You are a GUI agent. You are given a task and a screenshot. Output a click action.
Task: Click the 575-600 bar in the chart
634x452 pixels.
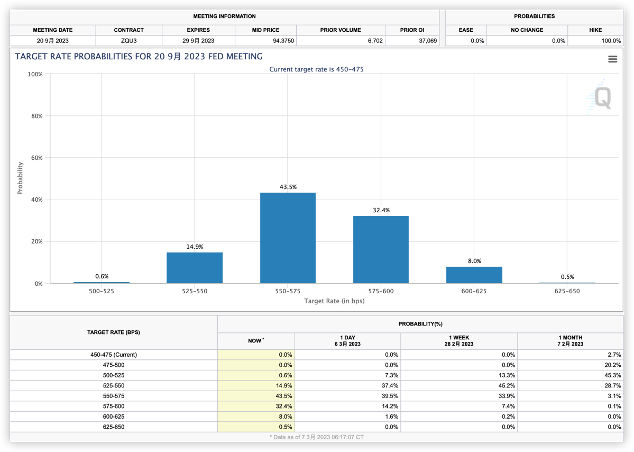(x=381, y=249)
